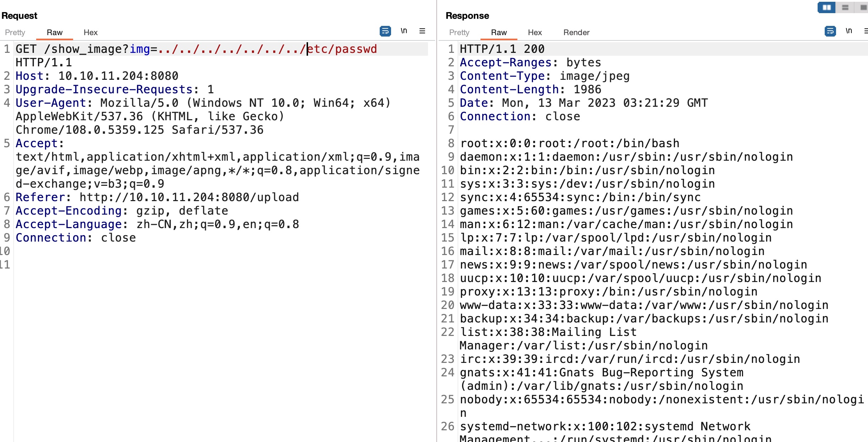868x442 pixels.
Task: Open Response panel hamburger options menu
Action: (866, 31)
